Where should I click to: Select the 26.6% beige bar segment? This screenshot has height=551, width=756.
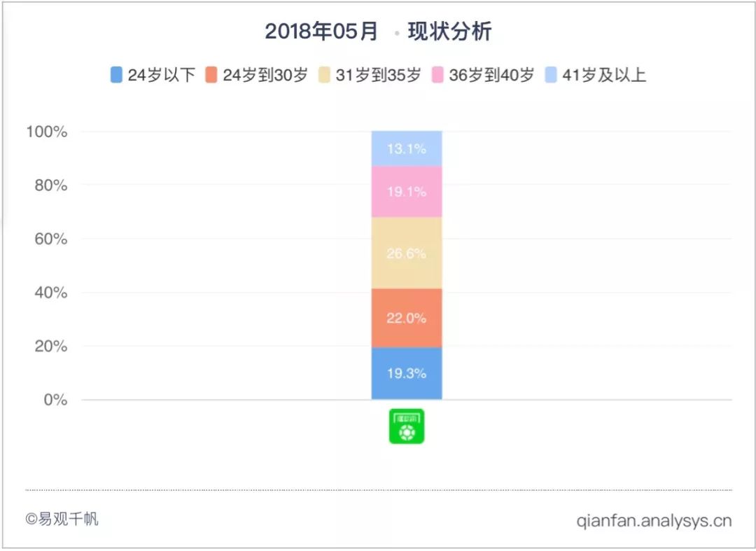tap(407, 253)
